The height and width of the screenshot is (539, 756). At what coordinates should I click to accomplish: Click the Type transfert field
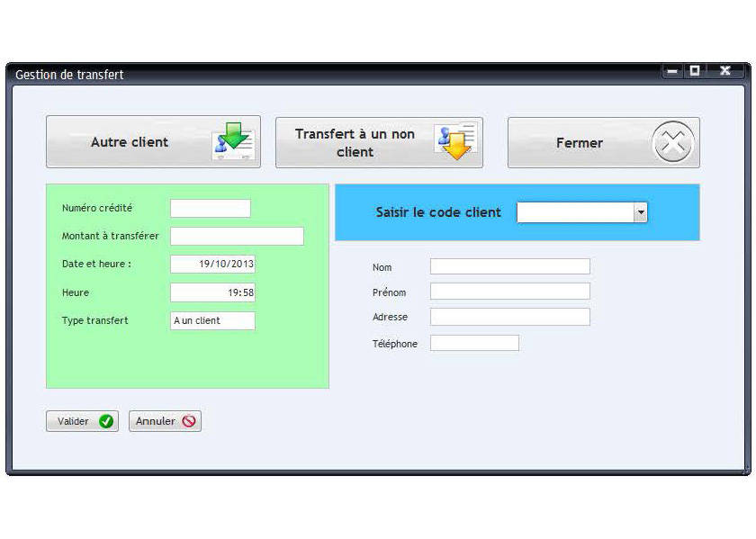[x=212, y=320]
